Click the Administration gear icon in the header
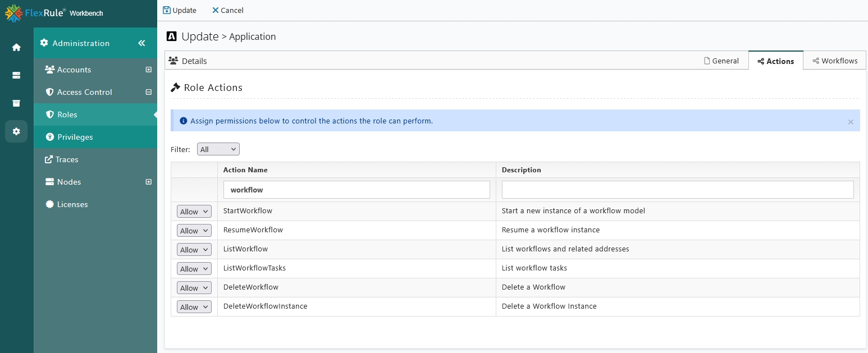This screenshot has height=353, width=868. [x=44, y=43]
